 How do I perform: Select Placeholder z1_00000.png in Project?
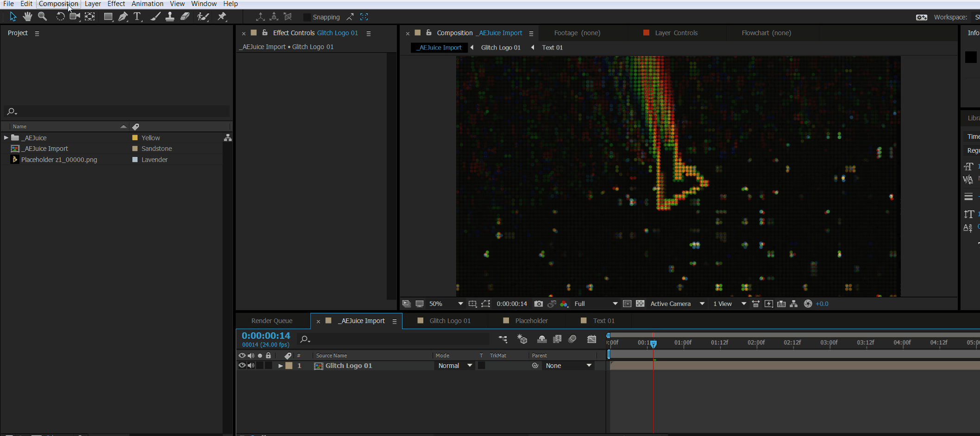(x=59, y=160)
